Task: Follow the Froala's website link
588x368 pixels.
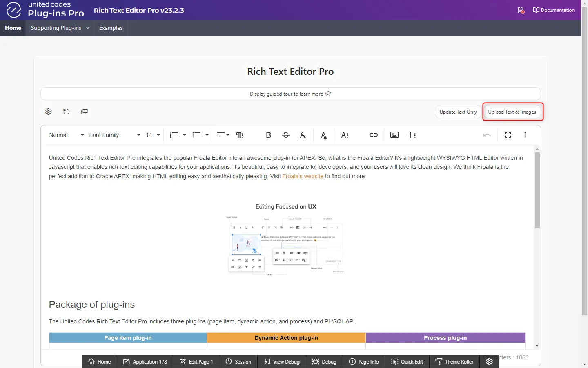Action: (303, 176)
